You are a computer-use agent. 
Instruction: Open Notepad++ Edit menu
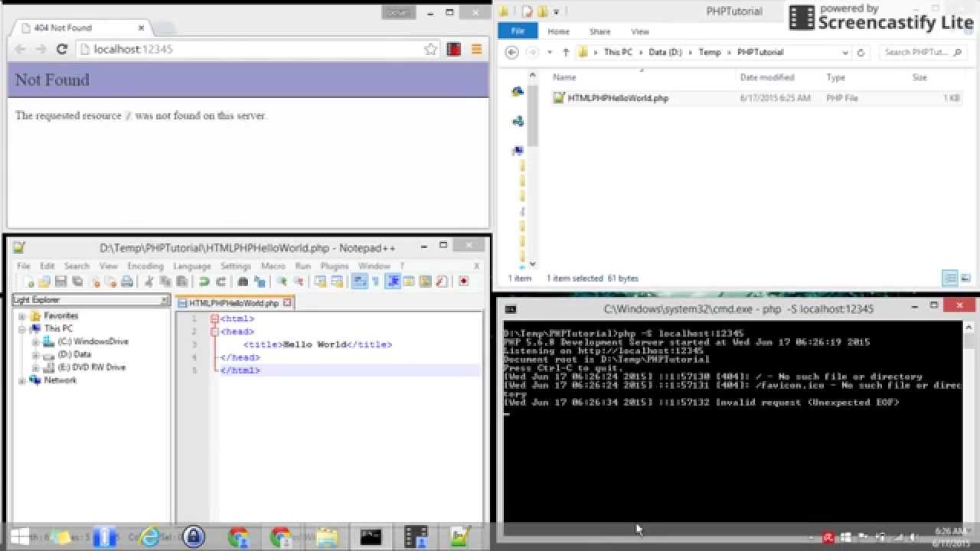click(x=47, y=266)
